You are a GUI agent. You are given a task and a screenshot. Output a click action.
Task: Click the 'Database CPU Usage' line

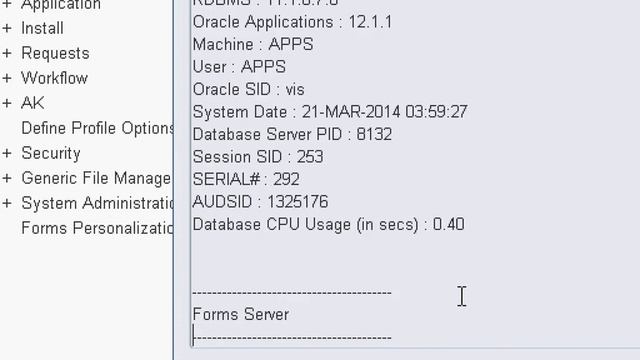(x=329, y=224)
